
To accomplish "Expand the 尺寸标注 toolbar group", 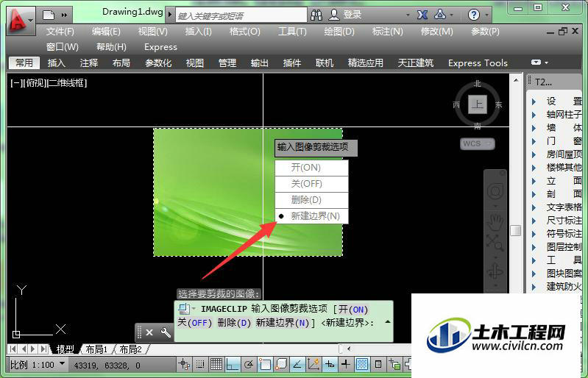I will pyautogui.click(x=534, y=221).
